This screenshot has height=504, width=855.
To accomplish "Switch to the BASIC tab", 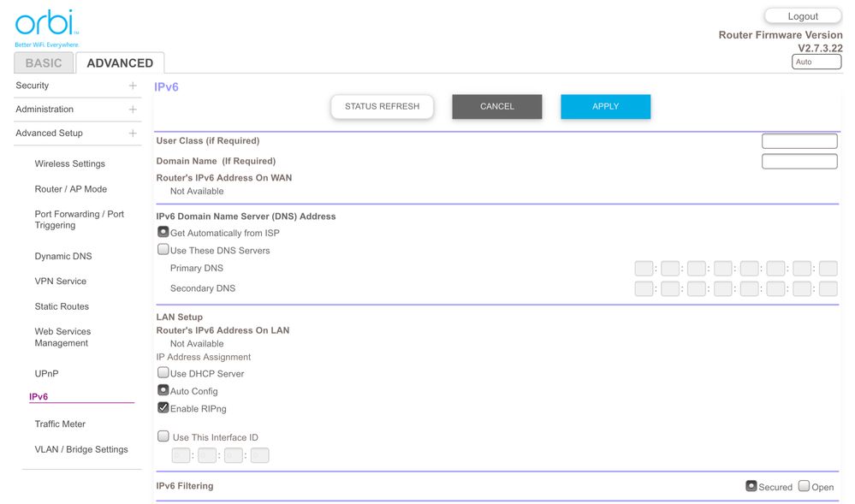I will 44,62.
